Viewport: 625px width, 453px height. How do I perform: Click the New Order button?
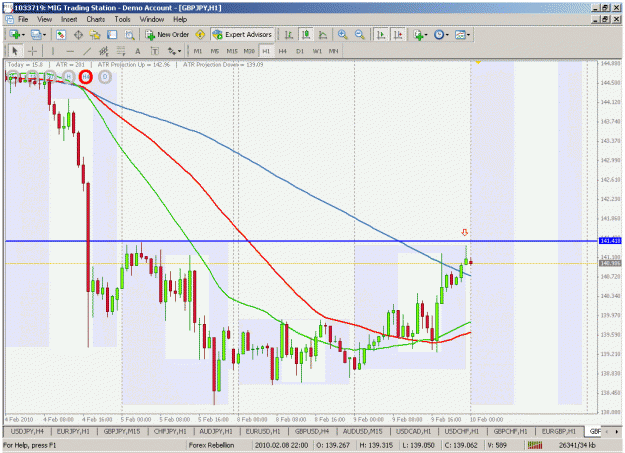pyautogui.click(x=167, y=35)
